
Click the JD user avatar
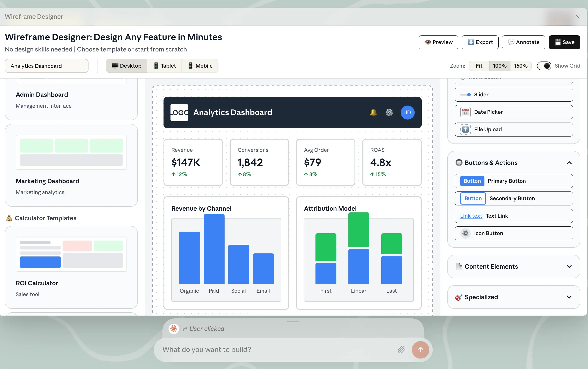click(407, 113)
